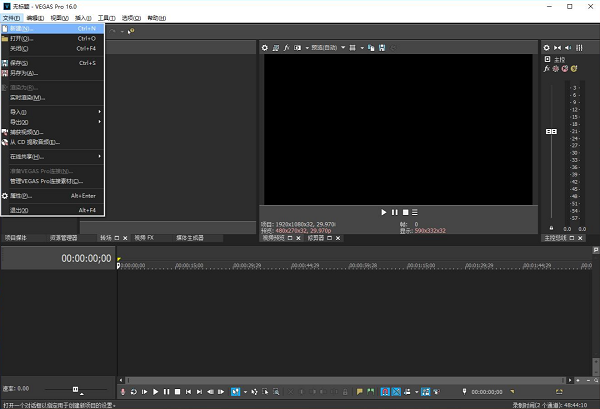Click the record microphone button in transport
600x409 pixels.
(122, 391)
